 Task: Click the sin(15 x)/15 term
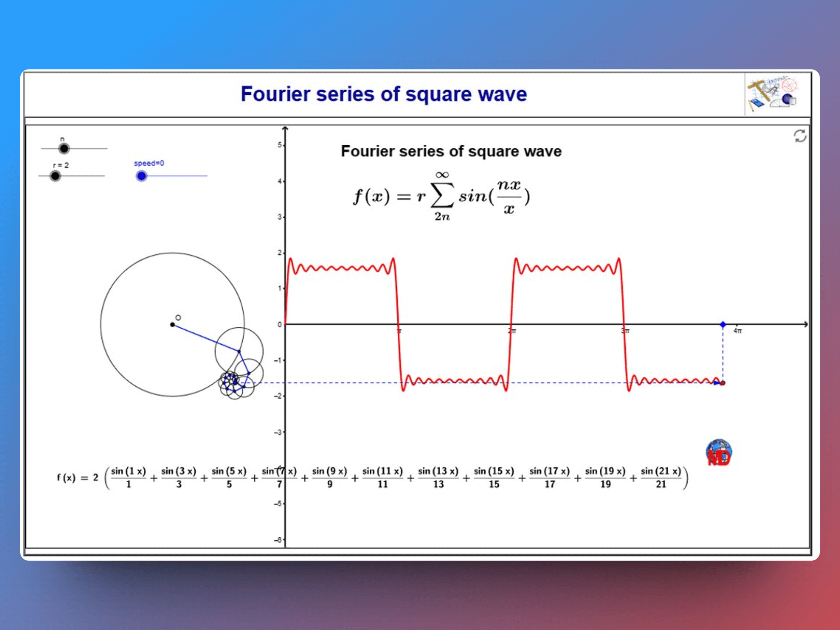tap(494, 477)
